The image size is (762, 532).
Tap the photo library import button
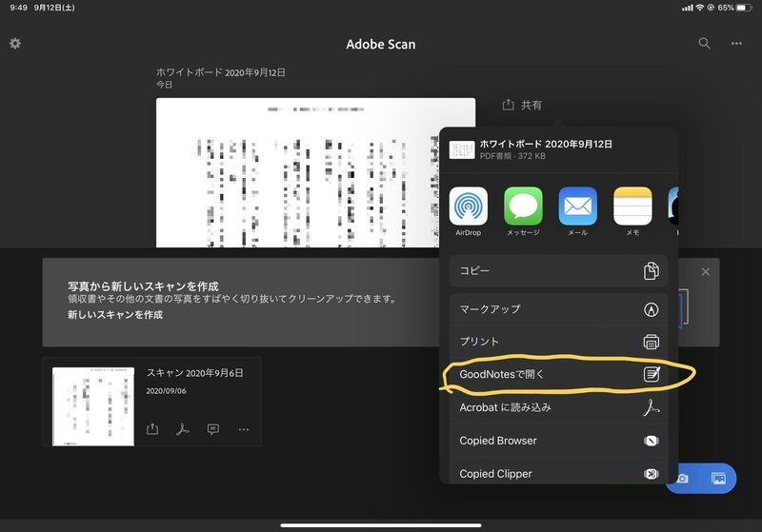[x=719, y=479]
